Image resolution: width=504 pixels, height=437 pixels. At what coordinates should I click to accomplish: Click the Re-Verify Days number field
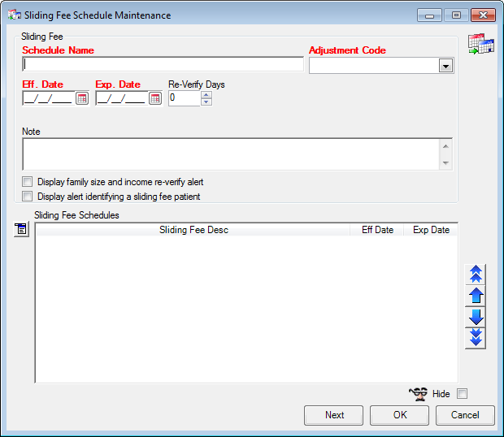[185, 98]
